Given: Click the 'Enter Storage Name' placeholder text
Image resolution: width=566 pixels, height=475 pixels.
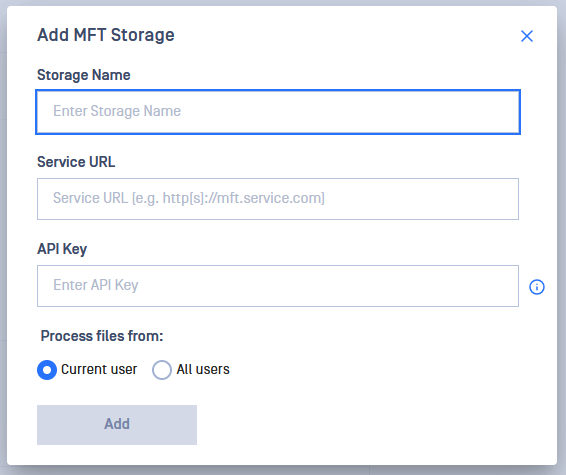Looking at the screenshot, I should tap(117, 111).
